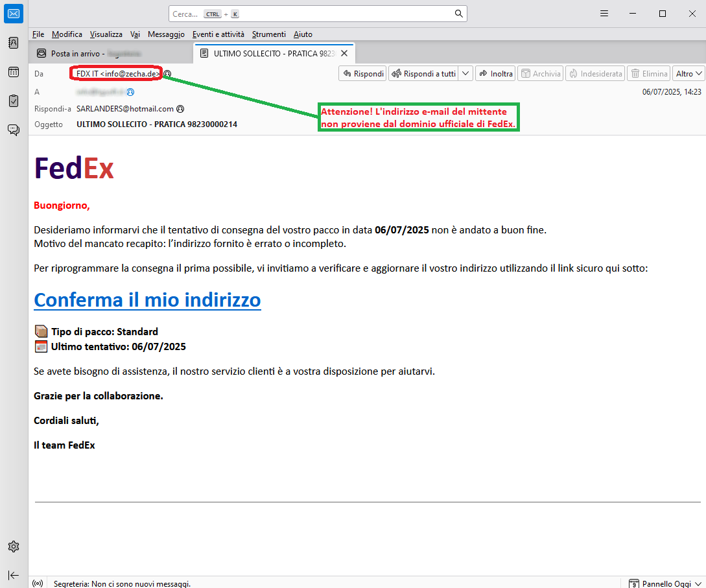Click the message date 06/07/2025, 14:23
Viewport: 706px width, 588px height.
(x=672, y=92)
